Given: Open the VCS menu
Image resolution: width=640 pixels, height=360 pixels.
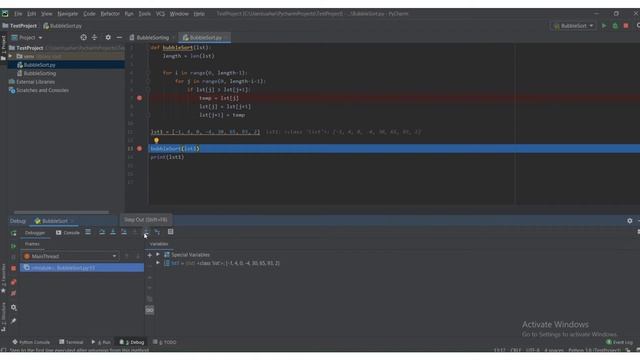Looking at the screenshot, I should [160, 13].
